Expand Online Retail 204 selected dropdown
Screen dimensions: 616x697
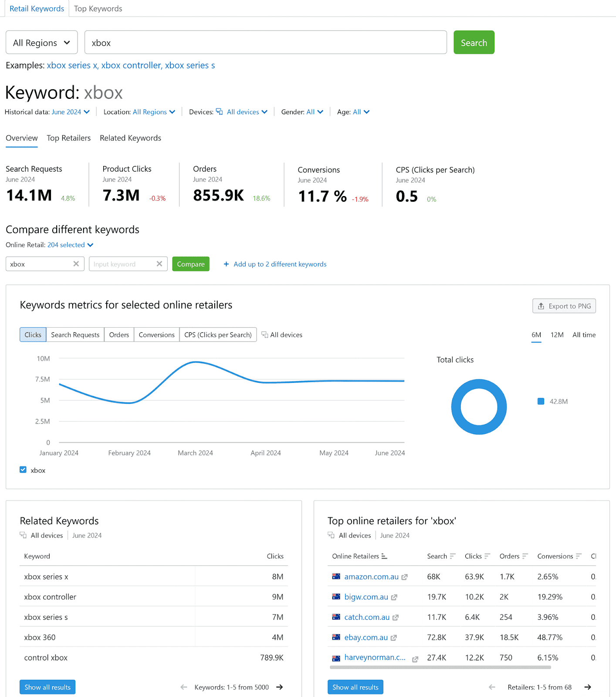click(70, 245)
